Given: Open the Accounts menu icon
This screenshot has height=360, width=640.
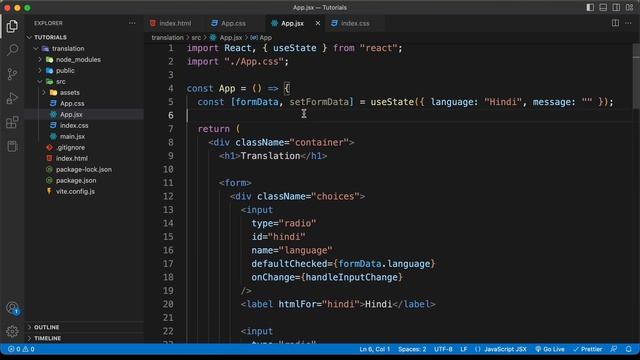Looking at the screenshot, I should [x=12, y=308].
